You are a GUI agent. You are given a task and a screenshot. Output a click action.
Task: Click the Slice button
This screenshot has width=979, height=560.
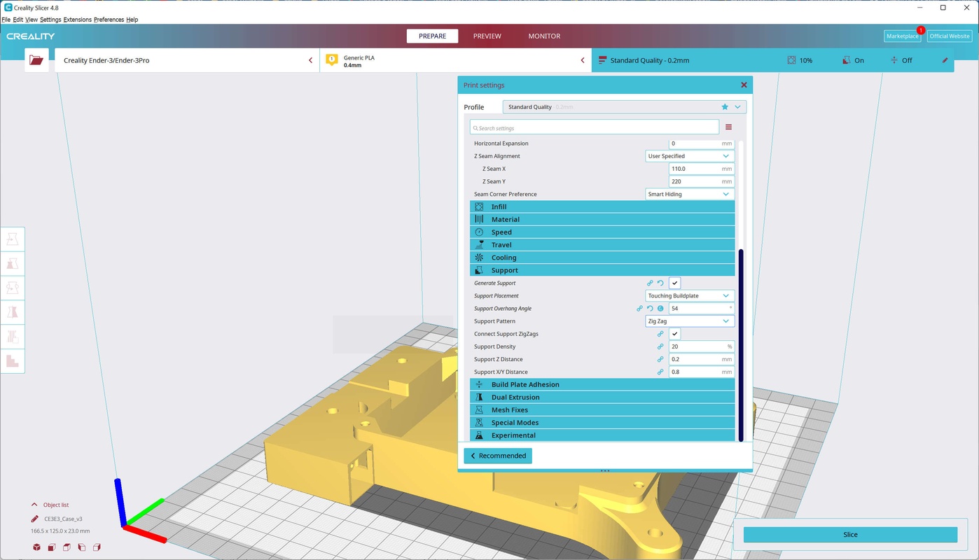(x=850, y=535)
